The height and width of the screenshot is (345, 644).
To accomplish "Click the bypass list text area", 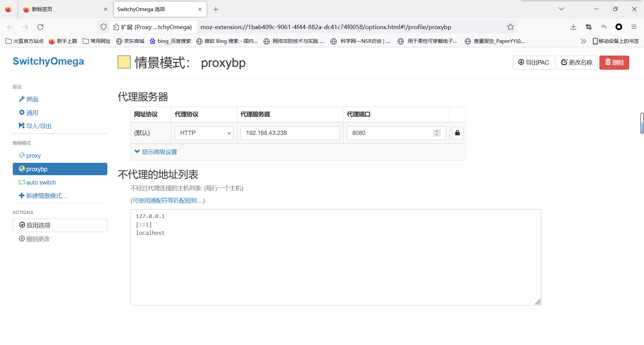I will tap(336, 257).
